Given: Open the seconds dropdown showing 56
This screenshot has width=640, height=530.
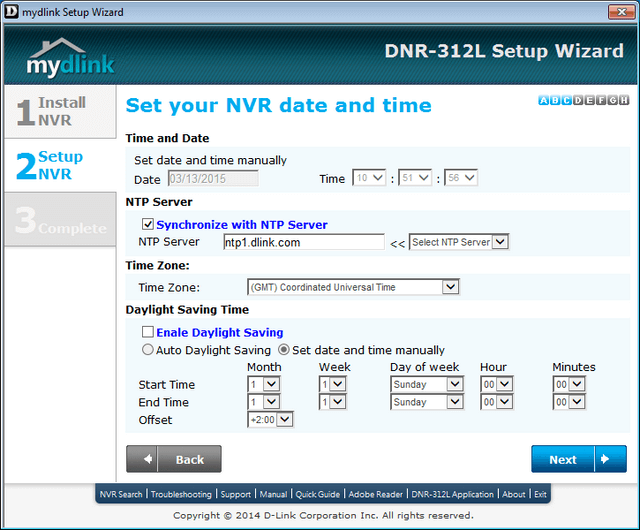Looking at the screenshot, I should tap(460, 178).
